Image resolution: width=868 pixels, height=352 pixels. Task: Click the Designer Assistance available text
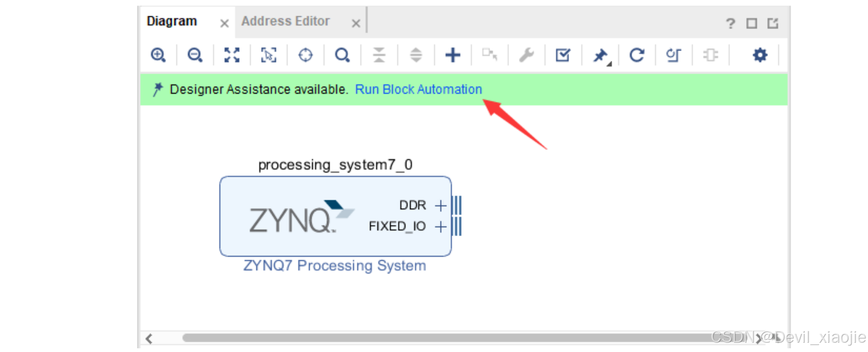(x=259, y=89)
